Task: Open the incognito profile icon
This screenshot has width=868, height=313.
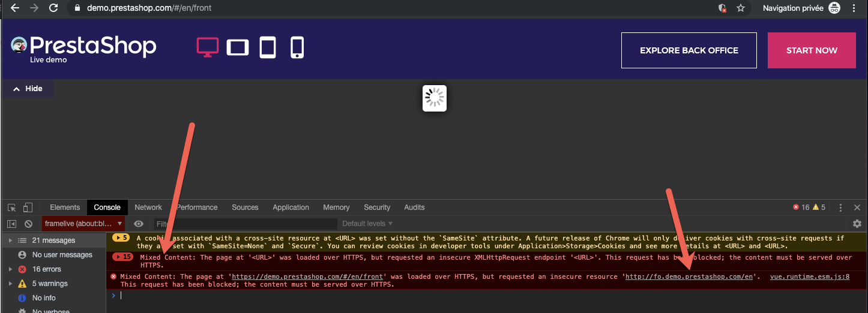Action: pyautogui.click(x=834, y=8)
